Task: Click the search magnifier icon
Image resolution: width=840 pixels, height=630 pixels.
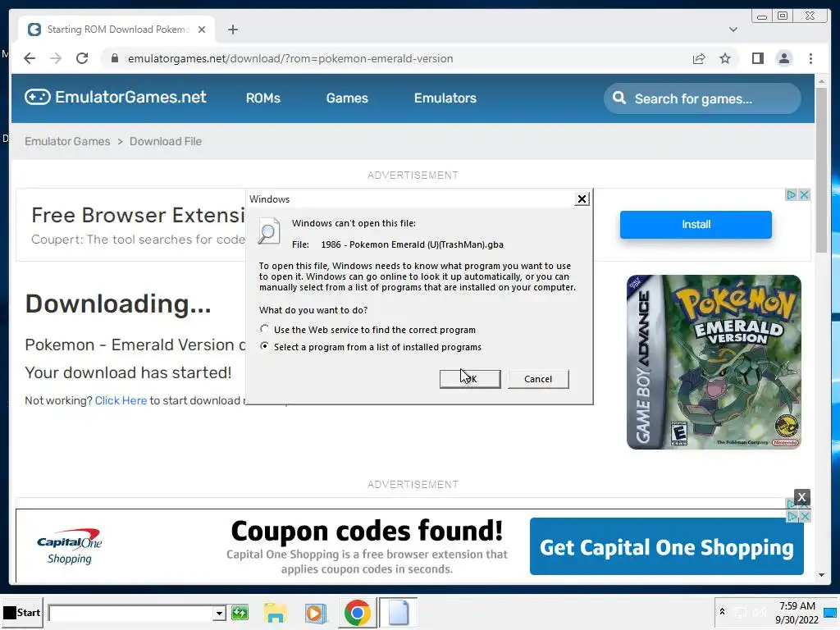Action: (x=619, y=98)
